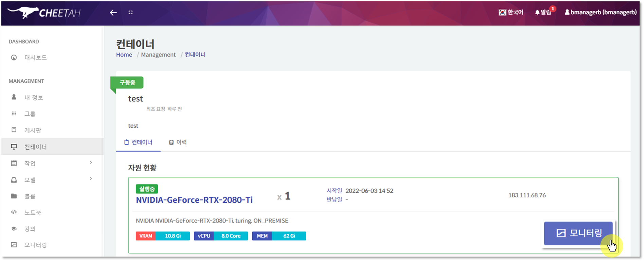
Task: Click the 반납일 label
Action: click(x=334, y=199)
